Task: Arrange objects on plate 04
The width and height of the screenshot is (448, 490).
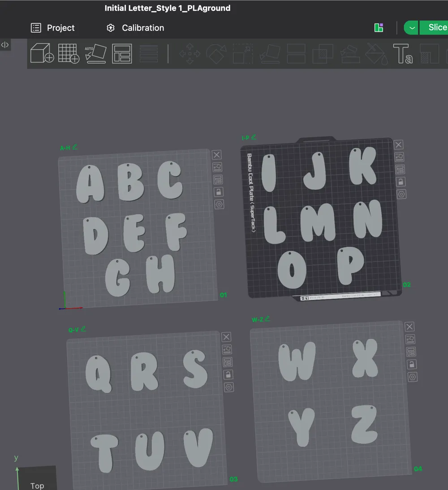Action: pos(411,352)
